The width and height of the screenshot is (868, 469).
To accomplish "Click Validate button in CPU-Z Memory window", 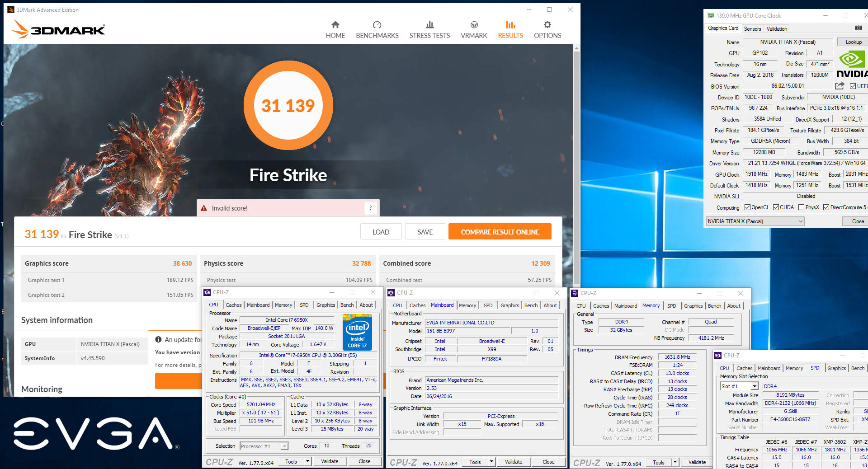I will click(697, 462).
